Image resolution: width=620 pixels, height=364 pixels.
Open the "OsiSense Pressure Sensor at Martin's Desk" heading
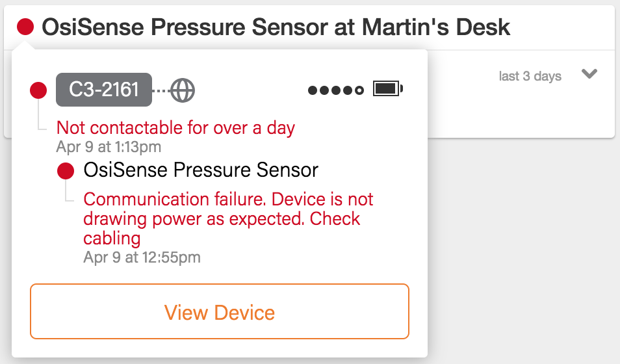276,27
